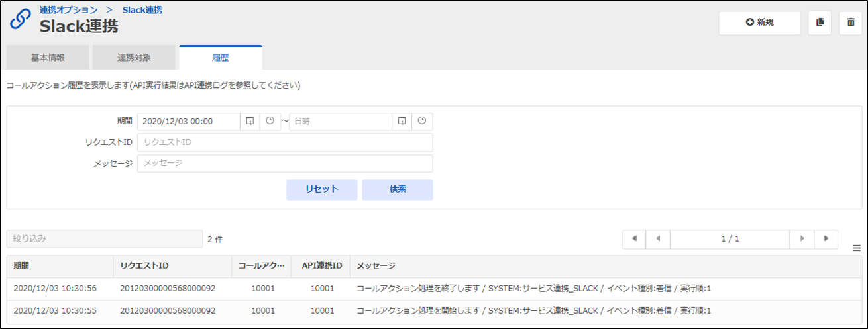This screenshot has width=868, height=329.
Task: Click the end date 日時 field
Action: click(341, 122)
